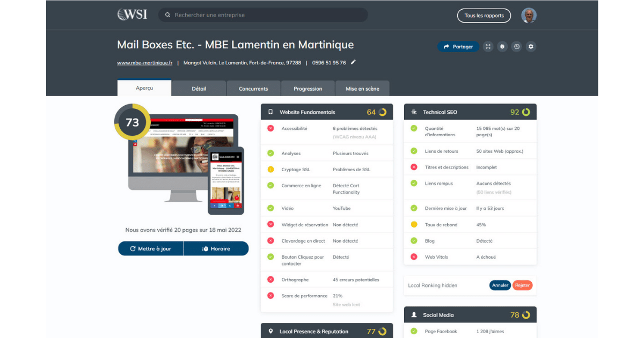Click Social Media person icon in header

click(x=414, y=315)
